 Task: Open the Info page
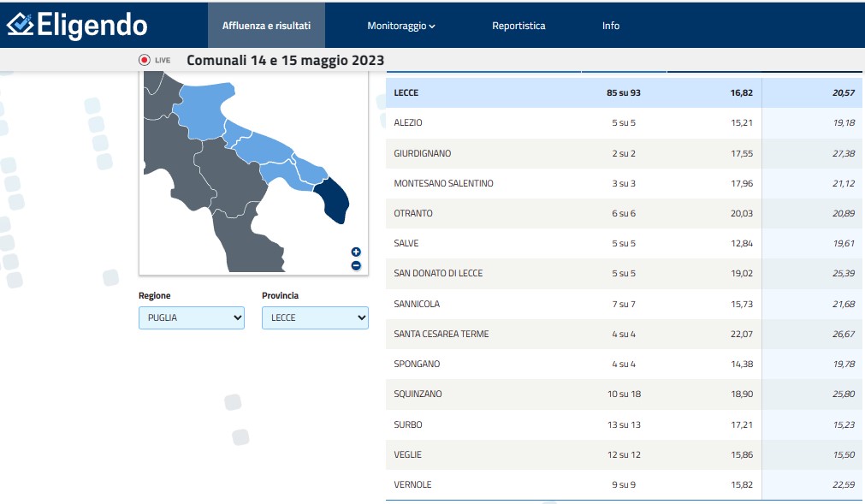[x=611, y=26]
